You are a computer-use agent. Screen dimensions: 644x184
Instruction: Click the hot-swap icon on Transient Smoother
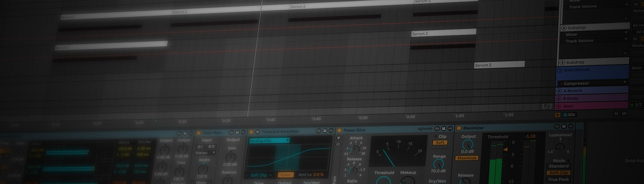[x=319, y=131]
